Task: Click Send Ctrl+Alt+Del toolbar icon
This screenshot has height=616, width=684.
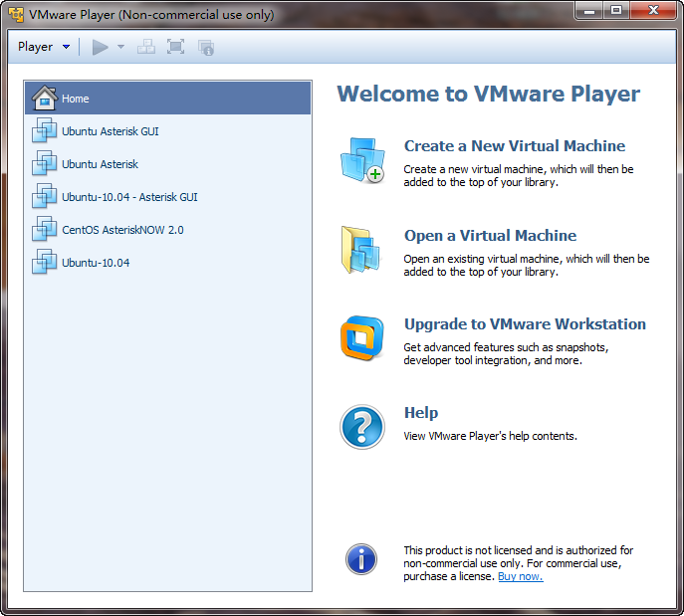Action: [x=146, y=47]
